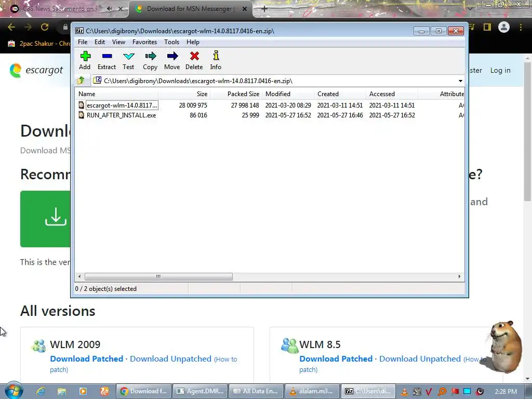Sort by Modified column header
This screenshot has height=399, width=532.
coord(288,94)
